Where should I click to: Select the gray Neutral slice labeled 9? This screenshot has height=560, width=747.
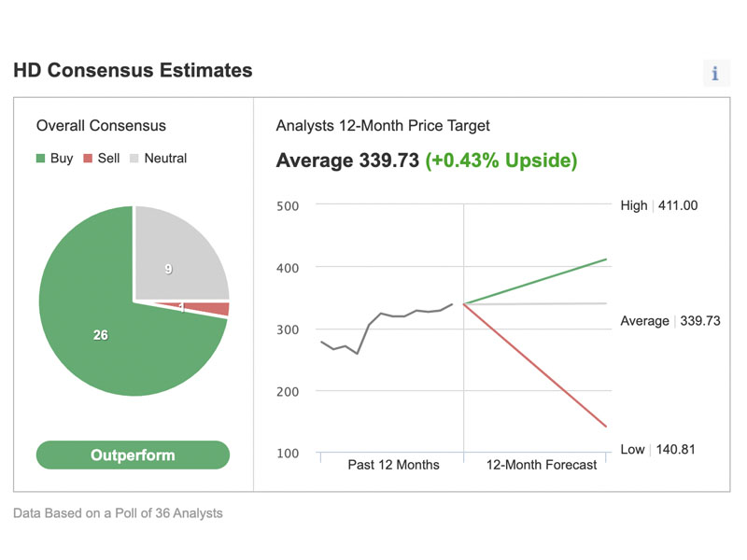(x=176, y=258)
